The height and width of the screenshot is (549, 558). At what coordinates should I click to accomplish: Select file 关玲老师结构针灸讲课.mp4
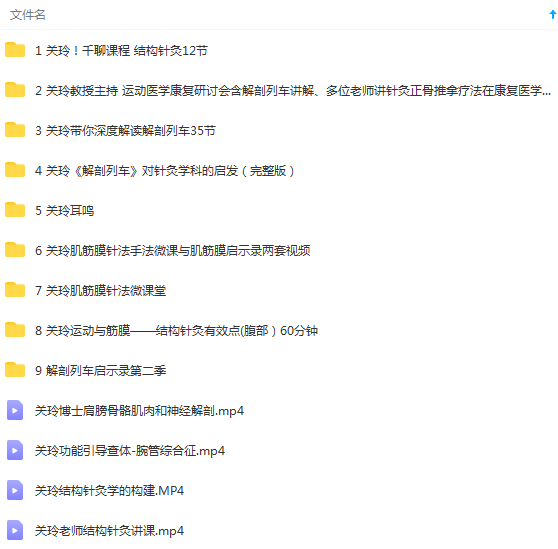109,531
